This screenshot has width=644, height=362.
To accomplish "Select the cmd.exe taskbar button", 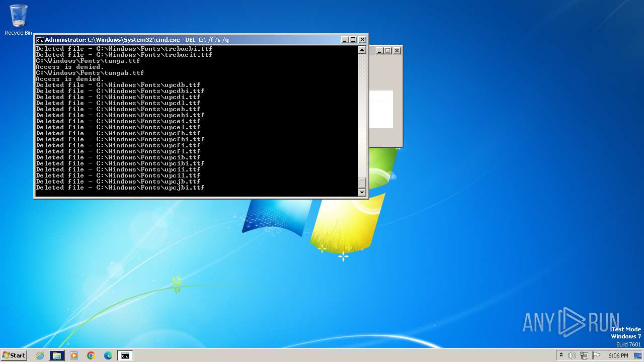I will coord(125,355).
